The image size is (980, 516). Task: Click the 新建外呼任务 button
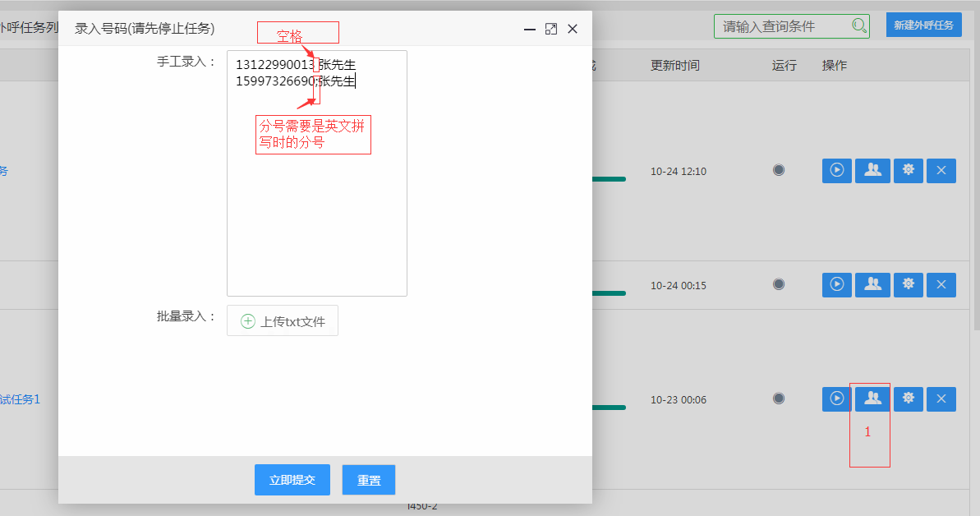[923, 25]
